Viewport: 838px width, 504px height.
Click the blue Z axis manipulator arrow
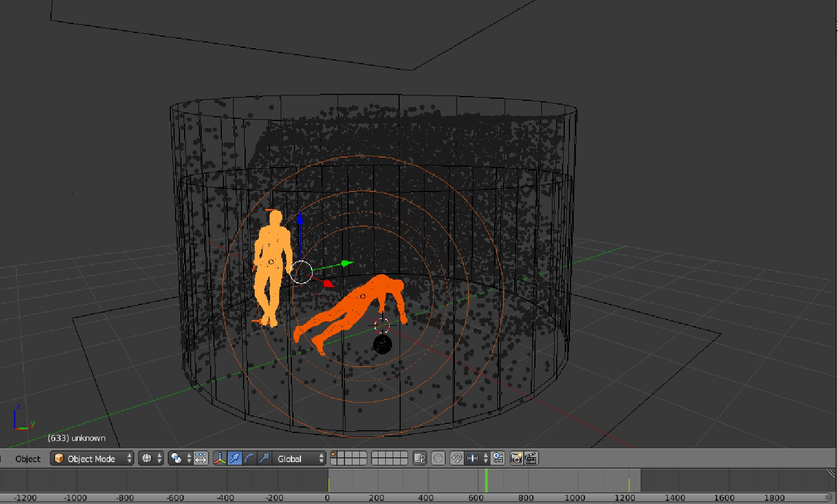point(300,218)
